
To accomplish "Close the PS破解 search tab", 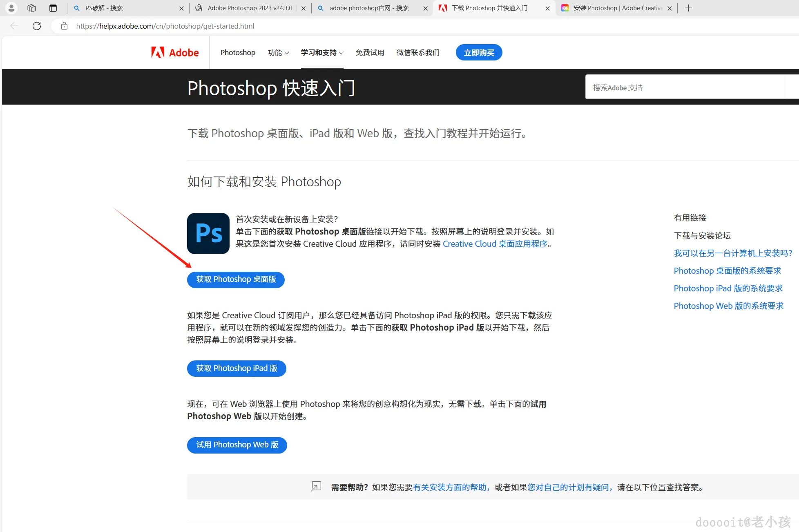I will click(181, 8).
